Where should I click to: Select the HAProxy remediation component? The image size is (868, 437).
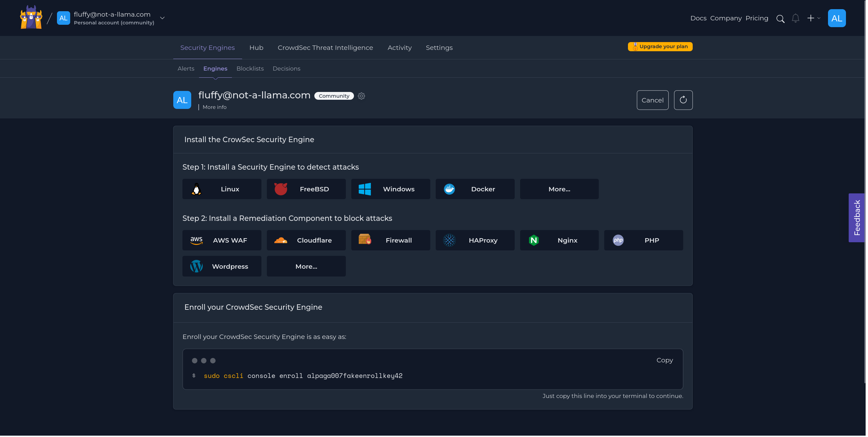[475, 240]
